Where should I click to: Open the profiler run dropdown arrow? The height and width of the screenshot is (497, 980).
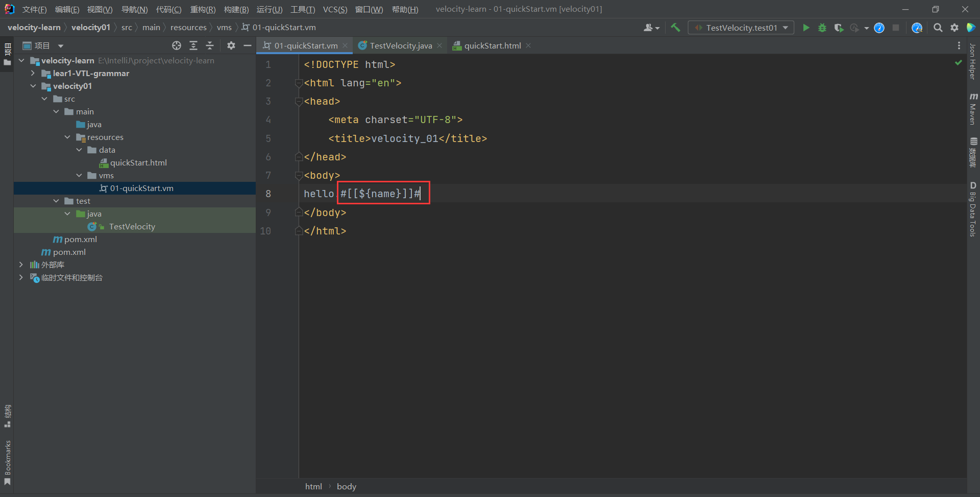coord(867,28)
